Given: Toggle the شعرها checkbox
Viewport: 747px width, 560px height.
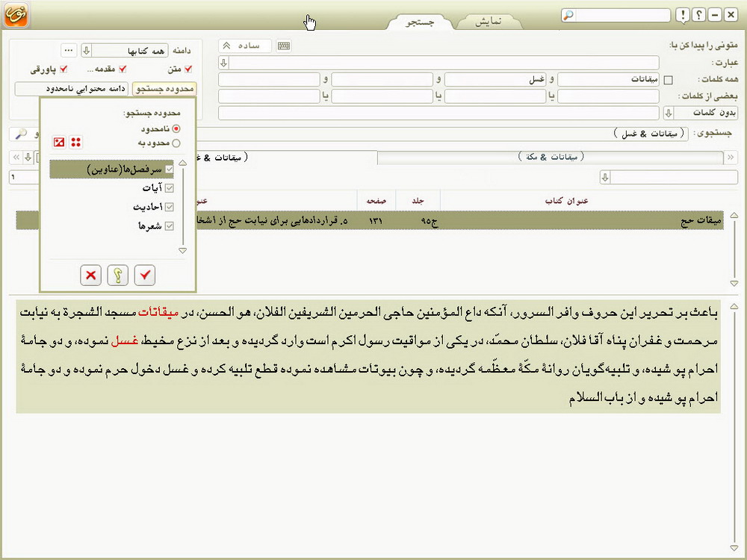Looking at the screenshot, I should tap(169, 226).
